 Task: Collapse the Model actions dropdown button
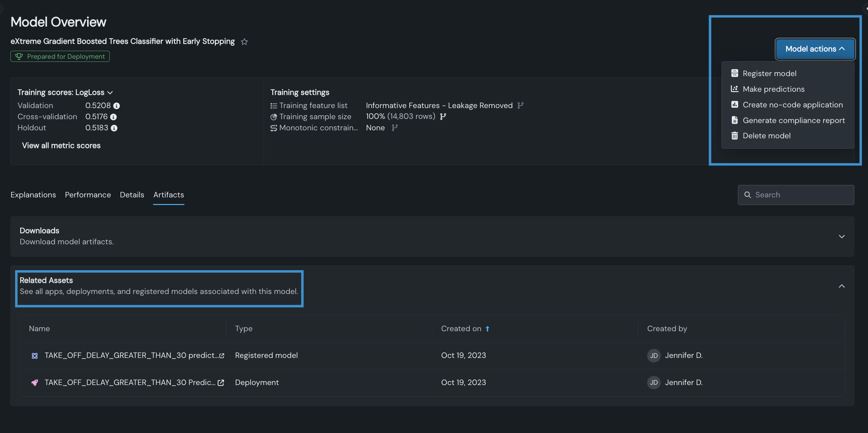pos(815,49)
